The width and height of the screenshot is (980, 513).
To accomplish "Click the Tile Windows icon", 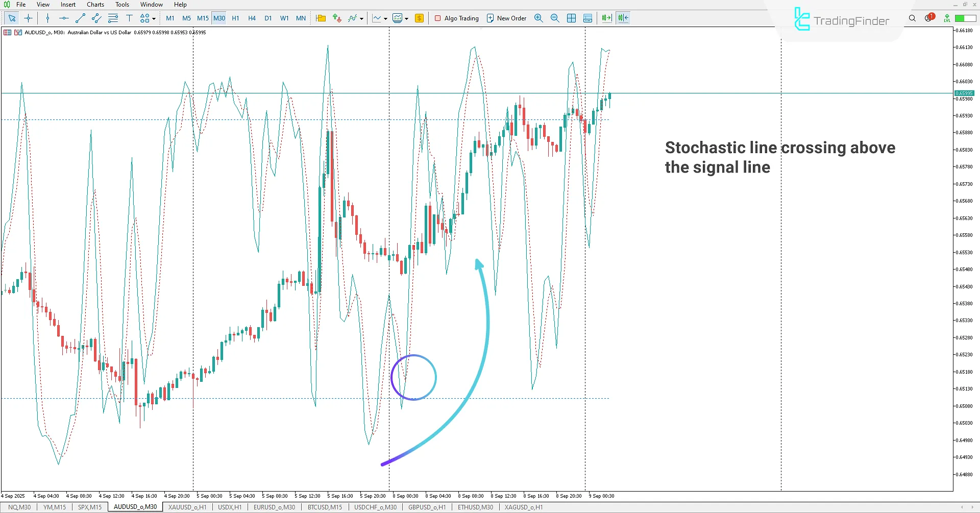I will pos(572,18).
